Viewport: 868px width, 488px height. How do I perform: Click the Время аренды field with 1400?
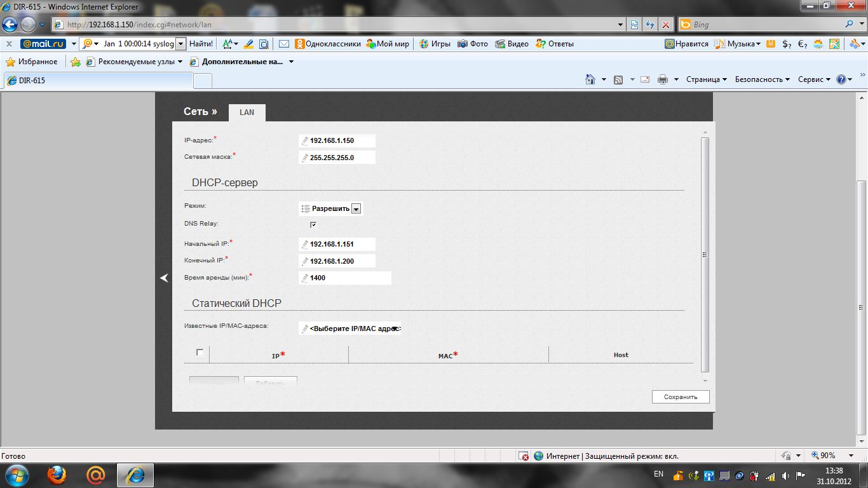[x=345, y=278]
